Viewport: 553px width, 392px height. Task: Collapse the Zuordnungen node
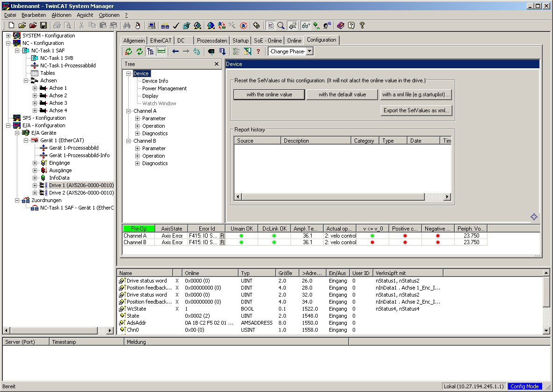coord(17,200)
